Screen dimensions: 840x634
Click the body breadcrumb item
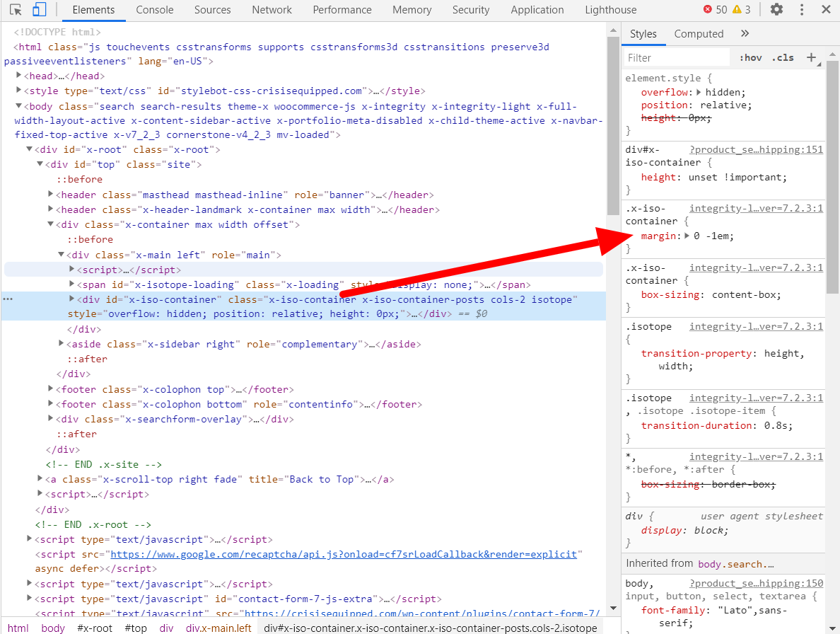click(x=52, y=628)
